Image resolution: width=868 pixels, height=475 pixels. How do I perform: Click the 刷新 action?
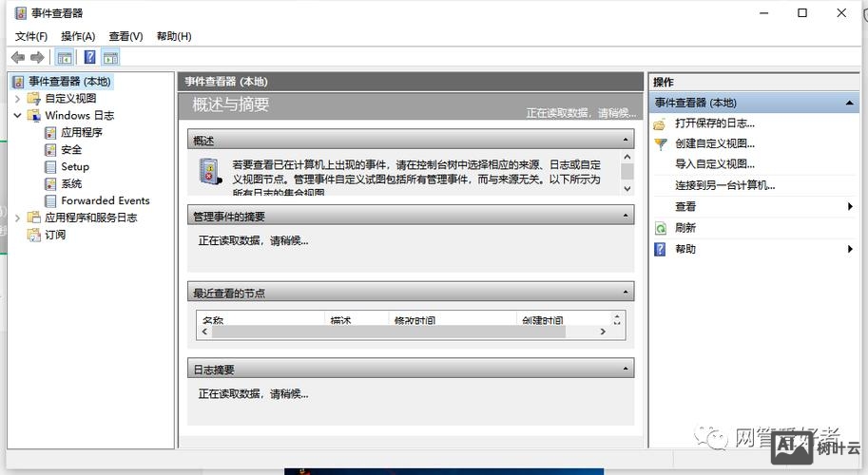point(685,228)
